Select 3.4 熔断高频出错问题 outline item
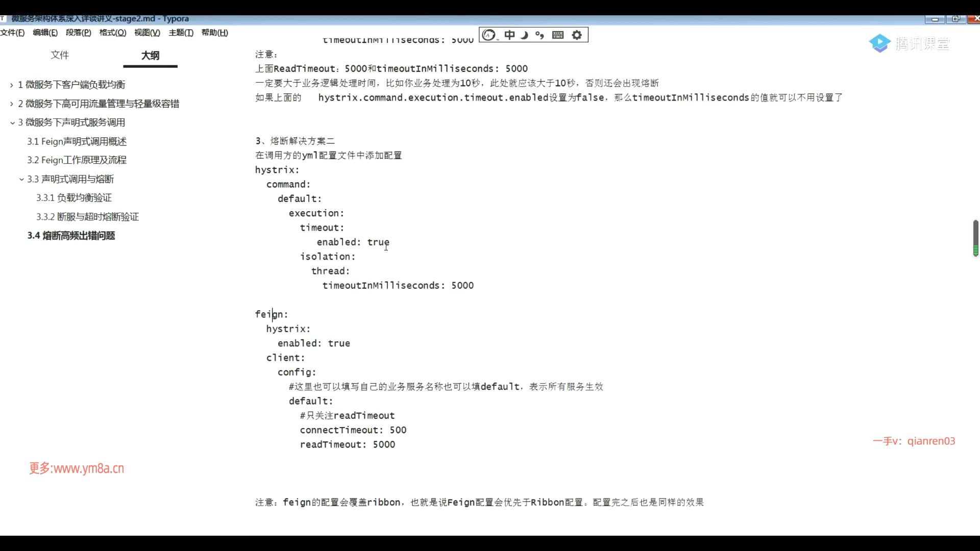 [71, 236]
